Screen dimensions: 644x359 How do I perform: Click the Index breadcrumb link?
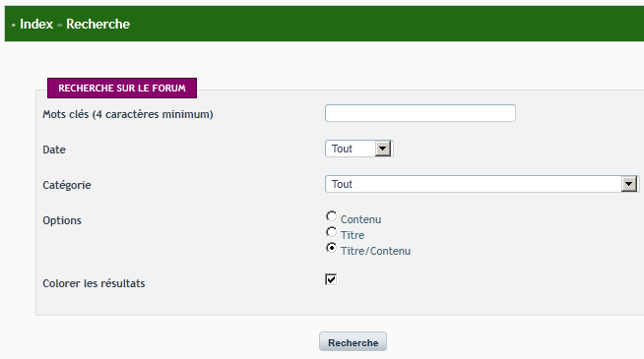36,25
